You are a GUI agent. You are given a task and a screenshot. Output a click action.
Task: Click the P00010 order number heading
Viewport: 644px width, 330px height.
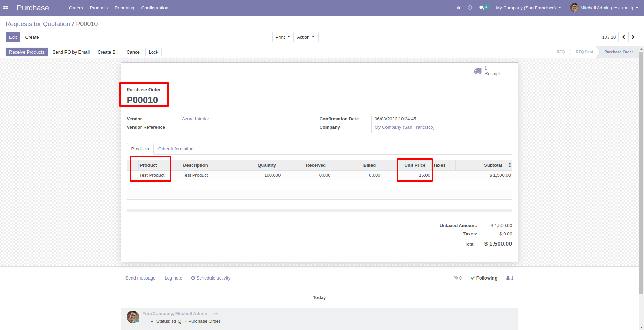pyautogui.click(x=142, y=100)
